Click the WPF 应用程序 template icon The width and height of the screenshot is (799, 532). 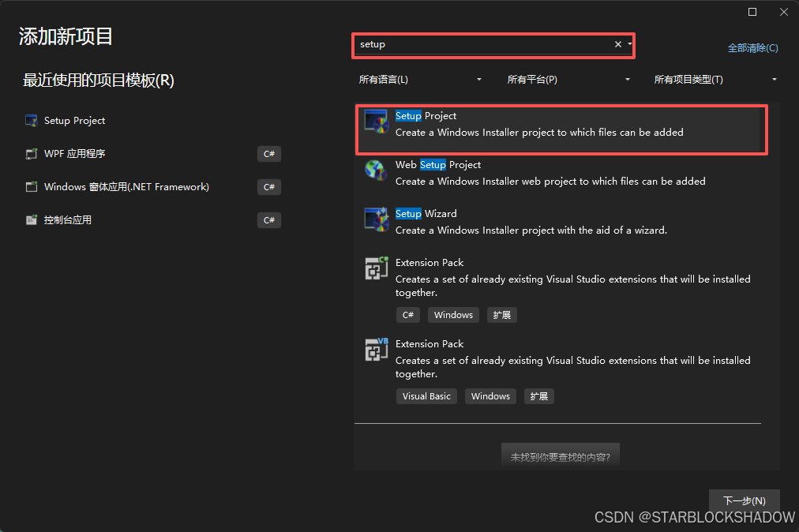tap(32, 154)
